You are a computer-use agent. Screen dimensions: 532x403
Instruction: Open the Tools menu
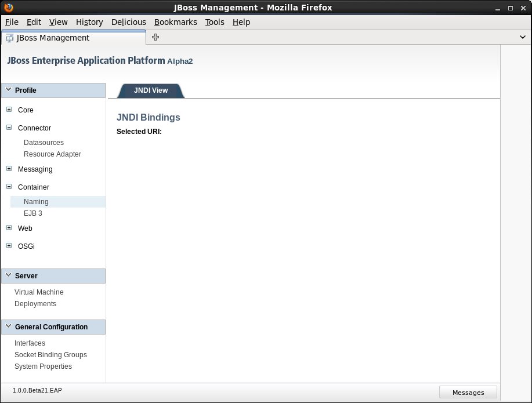pos(215,22)
